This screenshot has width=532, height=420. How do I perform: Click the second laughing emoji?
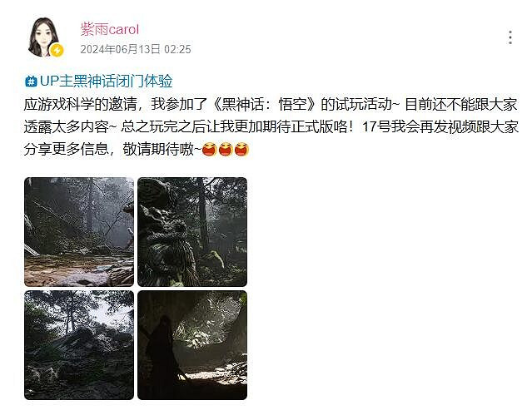(226, 149)
